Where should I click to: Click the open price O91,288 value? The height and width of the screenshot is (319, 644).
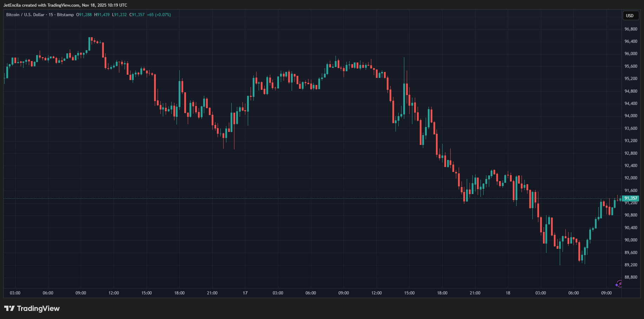tap(84, 15)
